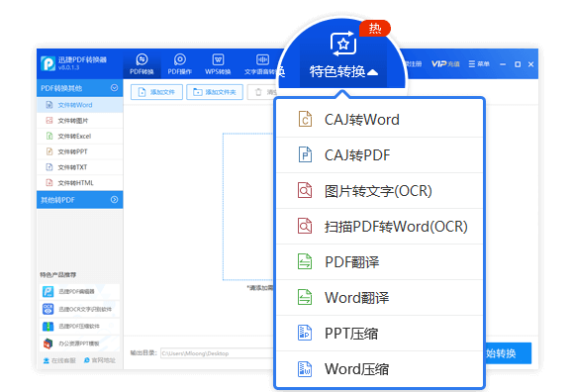Select the 文字语音转换 tab

262,64
